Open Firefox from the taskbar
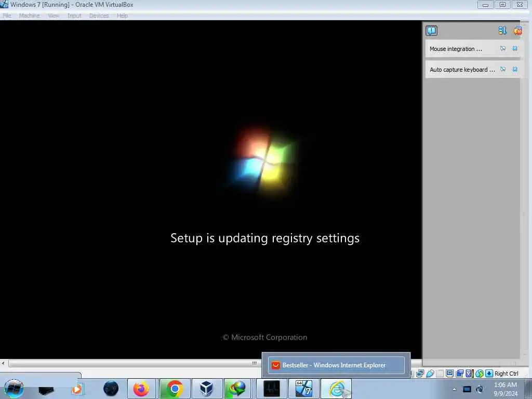This screenshot has width=532, height=399. (x=141, y=389)
